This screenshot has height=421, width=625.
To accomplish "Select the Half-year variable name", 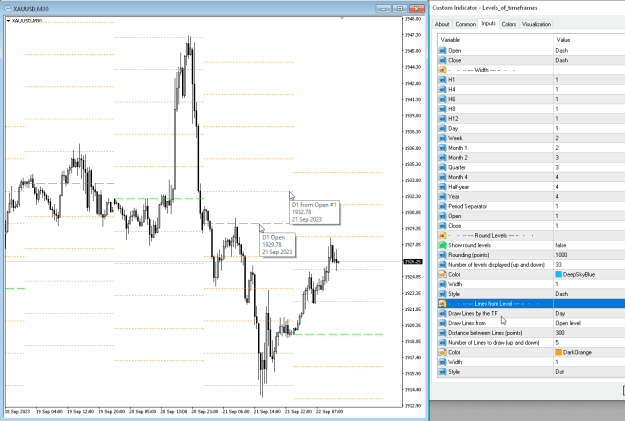I will coord(459,187).
